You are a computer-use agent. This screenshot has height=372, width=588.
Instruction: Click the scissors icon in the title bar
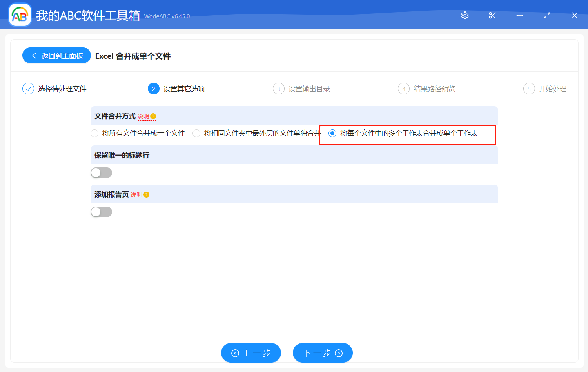[x=492, y=15]
